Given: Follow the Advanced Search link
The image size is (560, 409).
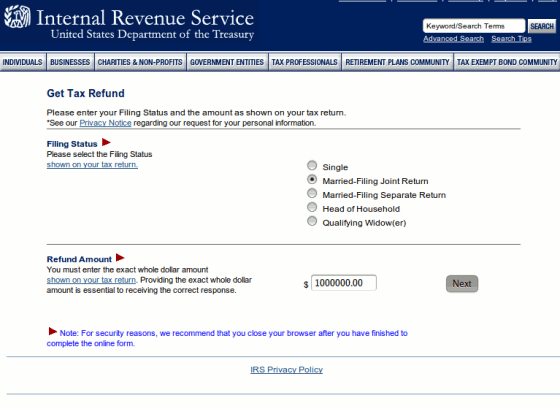Looking at the screenshot, I should 454,39.
